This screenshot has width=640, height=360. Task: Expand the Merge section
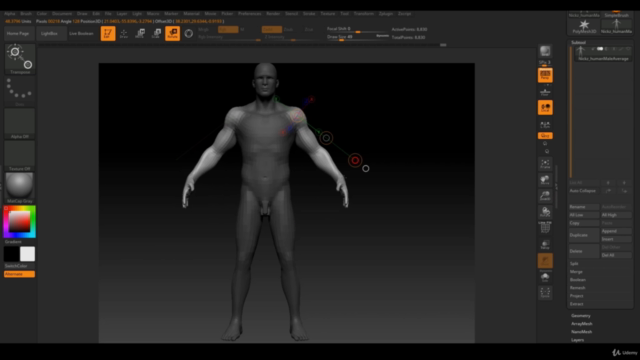pyautogui.click(x=576, y=272)
